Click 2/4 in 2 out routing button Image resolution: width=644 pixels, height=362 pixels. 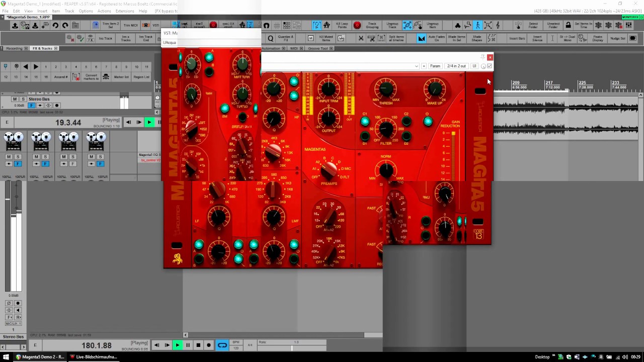click(x=456, y=66)
